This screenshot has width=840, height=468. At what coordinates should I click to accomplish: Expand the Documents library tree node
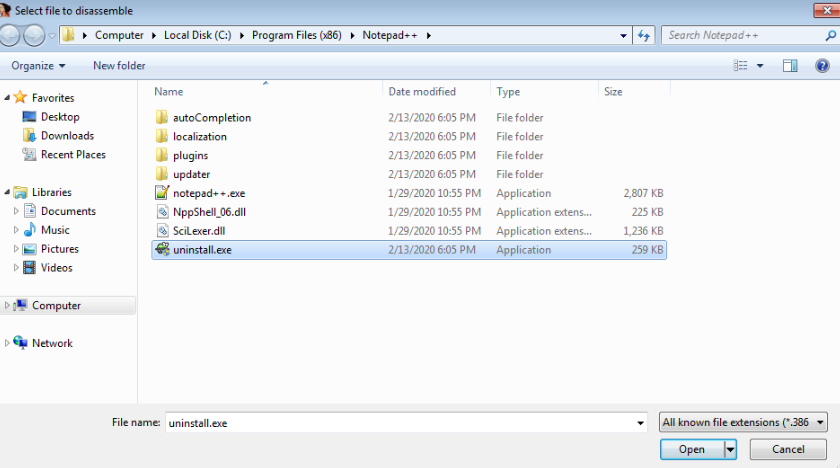pyautogui.click(x=16, y=211)
